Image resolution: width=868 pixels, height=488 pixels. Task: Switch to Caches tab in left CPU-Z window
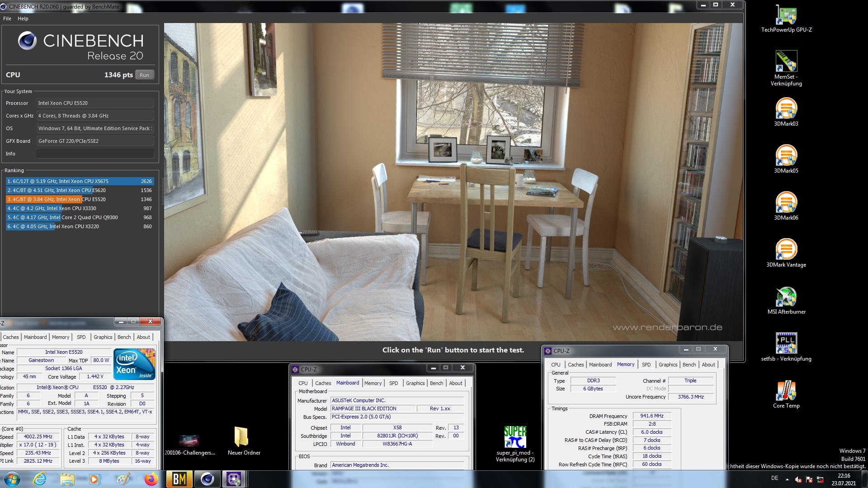click(x=11, y=337)
